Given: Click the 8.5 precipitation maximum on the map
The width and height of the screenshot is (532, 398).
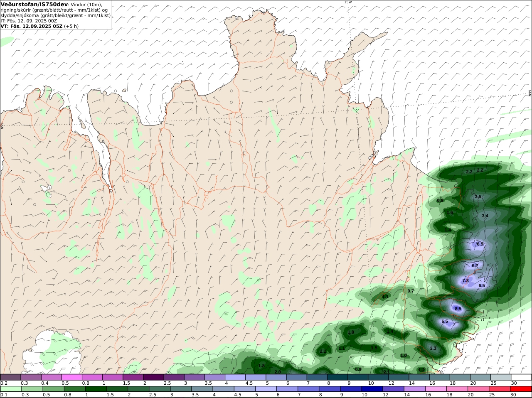Looking at the screenshot, I should click(458, 309).
